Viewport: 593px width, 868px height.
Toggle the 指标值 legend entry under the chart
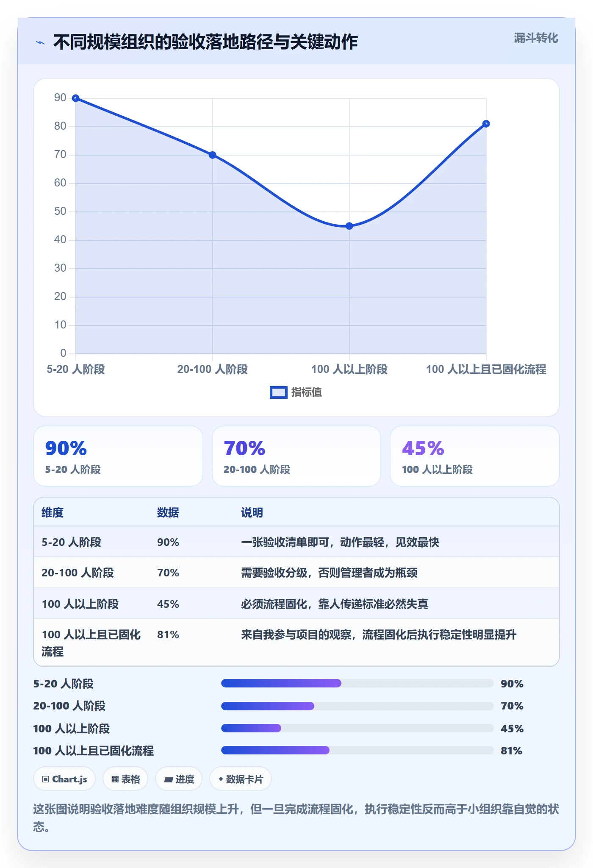point(296,392)
